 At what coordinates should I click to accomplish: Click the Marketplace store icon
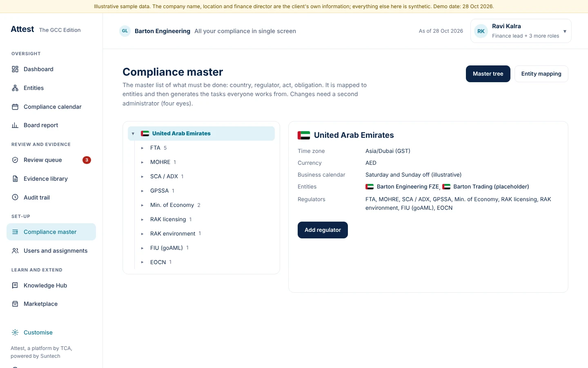[x=15, y=304]
